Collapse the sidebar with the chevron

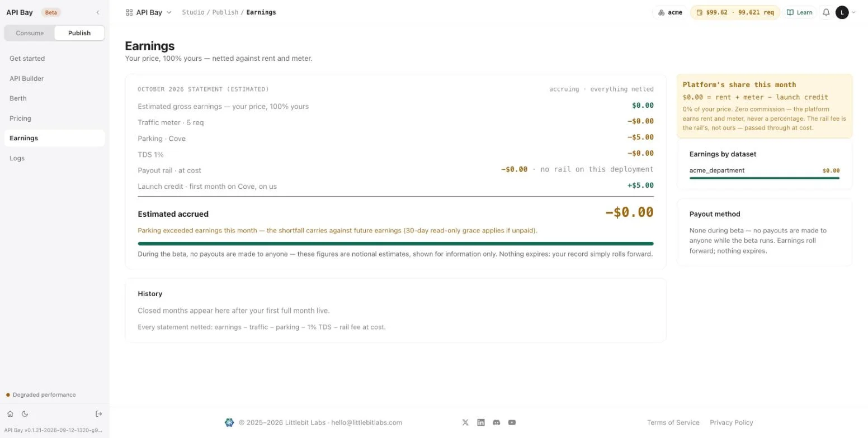click(98, 12)
